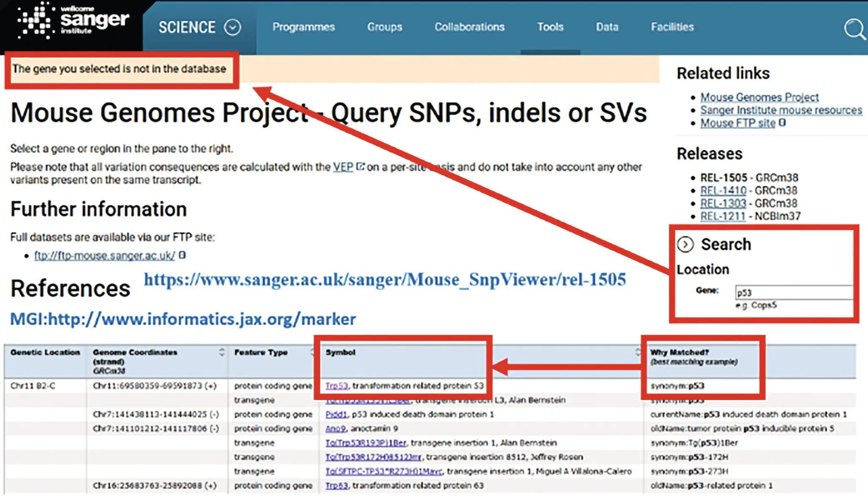Image resolution: width=868 pixels, height=500 pixels.
Task: Select the Chr7:141438113-141444025 (-) coordinates cell
Action: (x=156, y=415)
